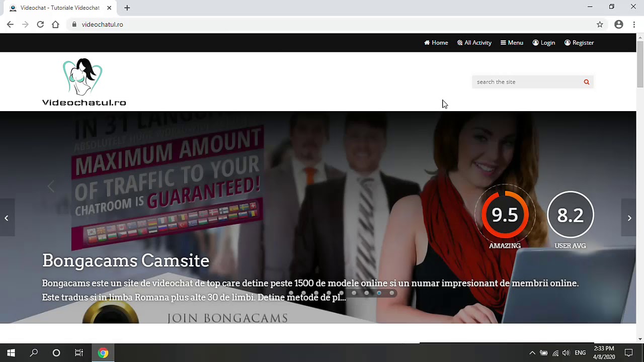The height and width of the screenshot is (362, 644).
Task: Open the network tray icon
Action: pyautogui.click(x=555, y=353)
